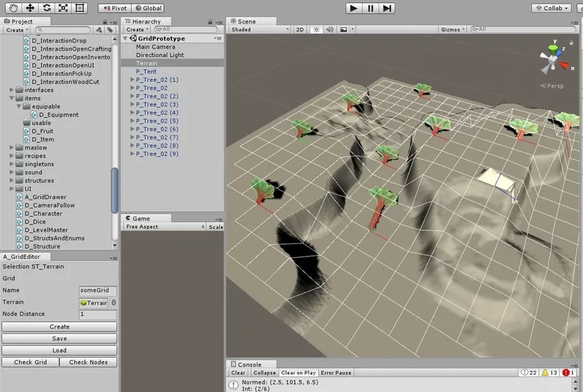Select Main Camera in Hierarchy

coord(155,47)
